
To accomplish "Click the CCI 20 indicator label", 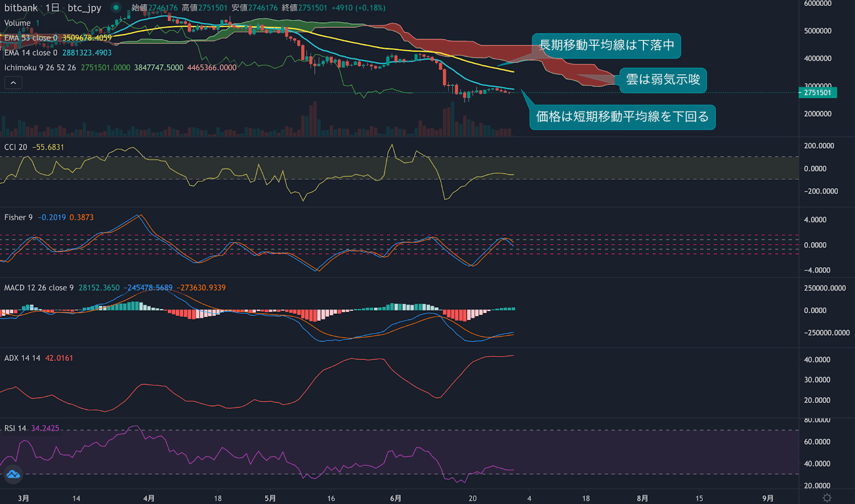I will click(x=15, y=147).
